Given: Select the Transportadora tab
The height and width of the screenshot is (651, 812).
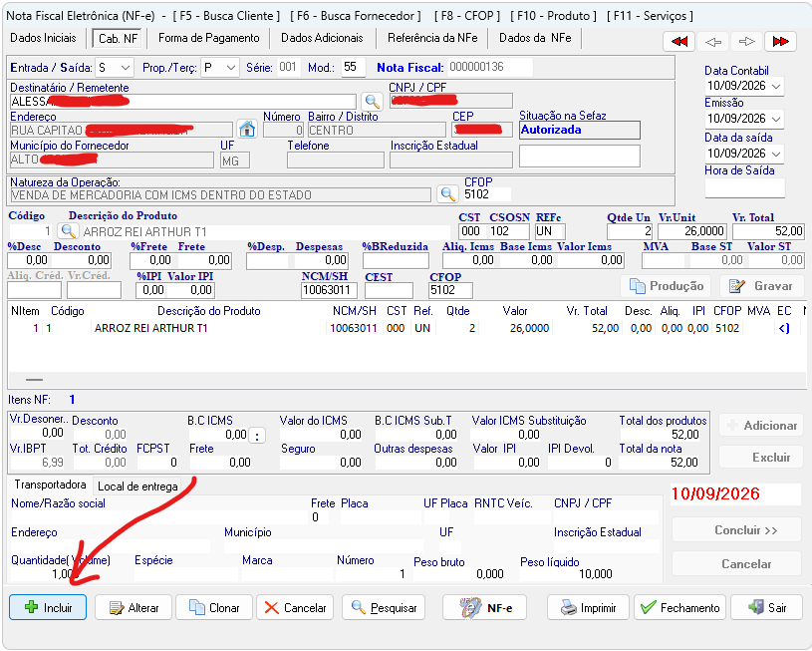Looking at the screenshot, I should click(x=50, y=485).
